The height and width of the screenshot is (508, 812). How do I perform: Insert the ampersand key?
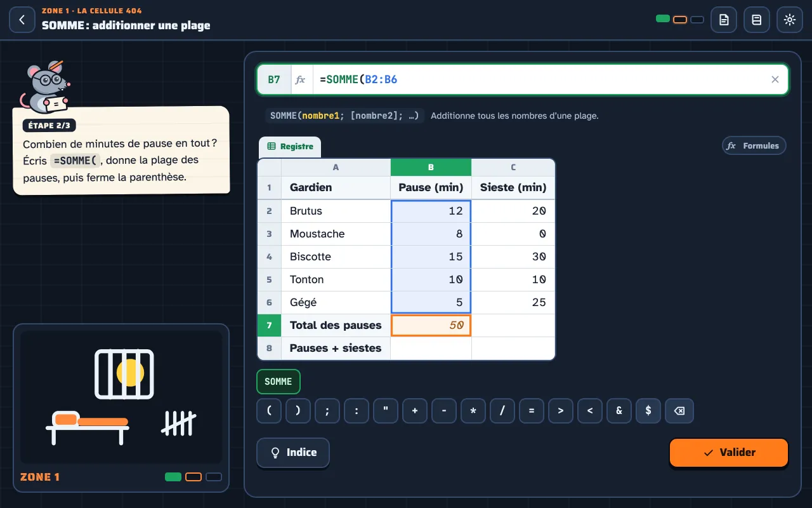pyautogui.click(x=619, y=411)
